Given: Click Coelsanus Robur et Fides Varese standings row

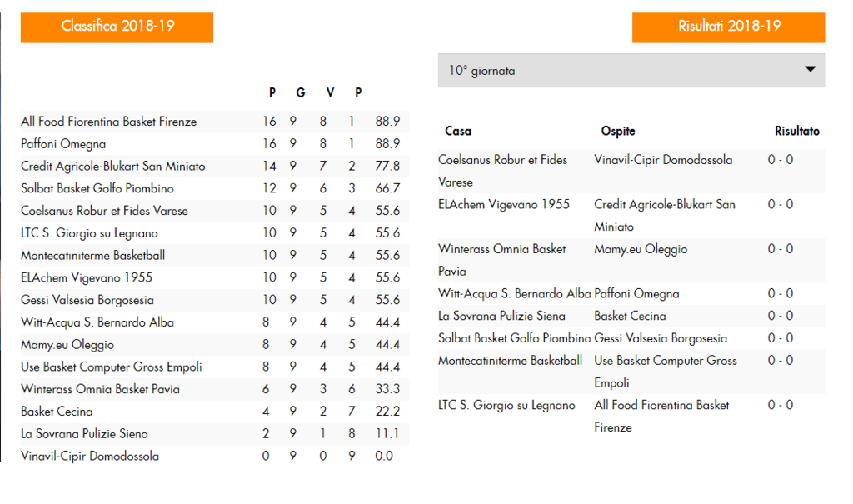Looking at the screenshot, I should (215, 211).
